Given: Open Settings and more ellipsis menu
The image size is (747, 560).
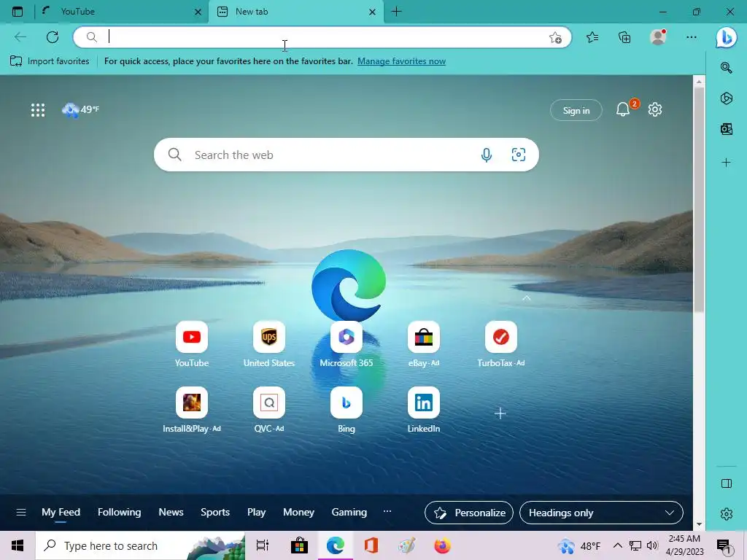Looking at the screenshot, I should 692,36.
